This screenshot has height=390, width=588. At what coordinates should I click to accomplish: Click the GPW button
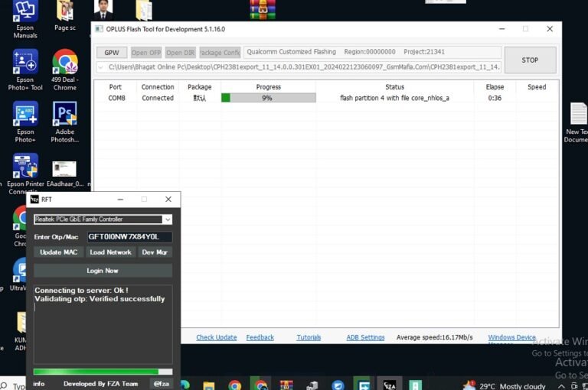pos(112,53)
